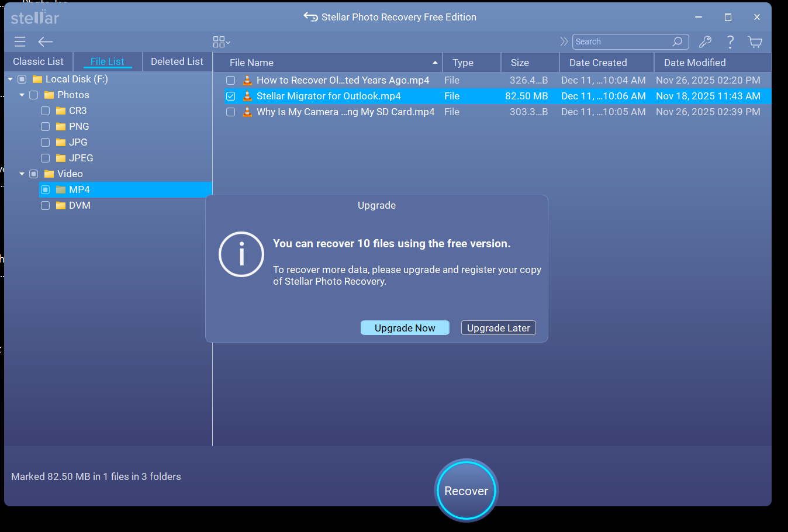Click the Upgrade Later button
Screen dimensions: 788x532
point(498,328)
